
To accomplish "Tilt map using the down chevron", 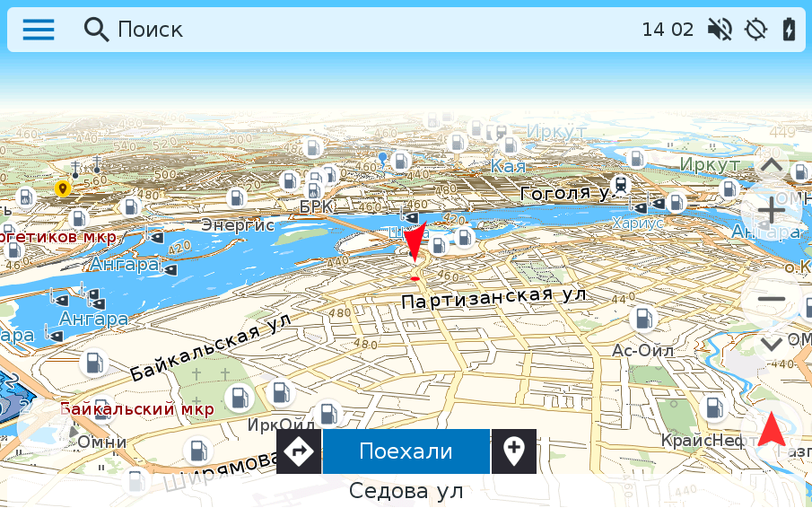I will click(x=771, y=344).
